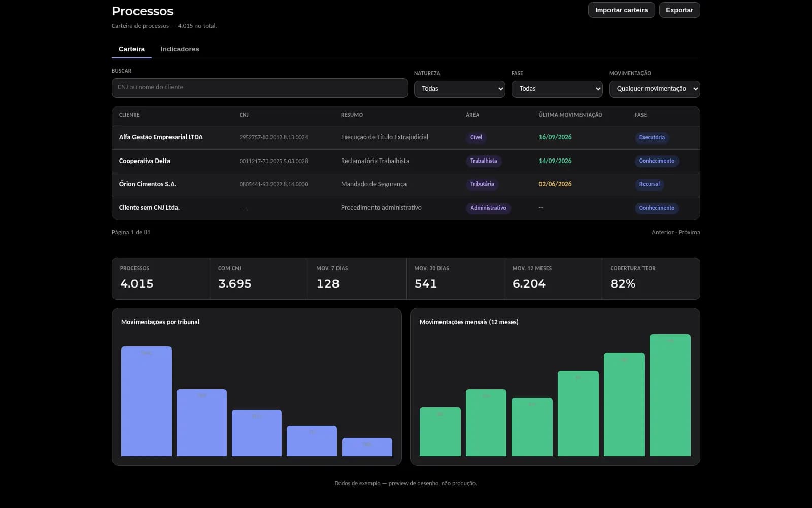This screenshot has width=812, height=508.
Task: Click the Administrativo area tag
Action: pyautogui.click(x=488, y=208)
